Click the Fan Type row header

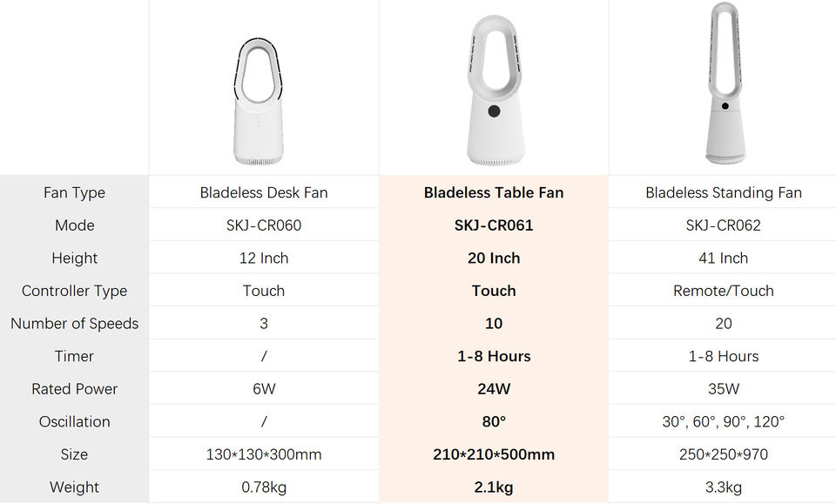(74, 192)
